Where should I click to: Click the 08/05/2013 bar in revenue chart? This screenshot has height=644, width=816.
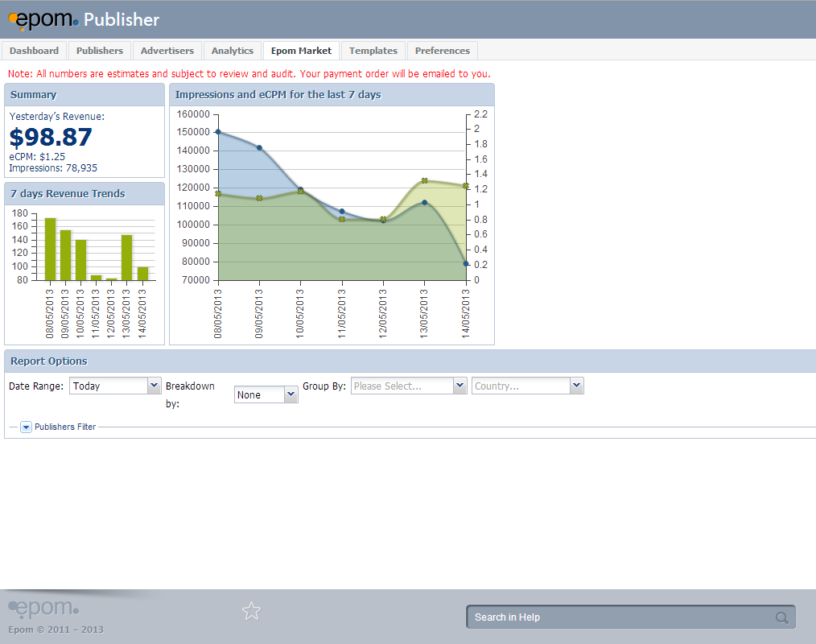coord(50,250)
